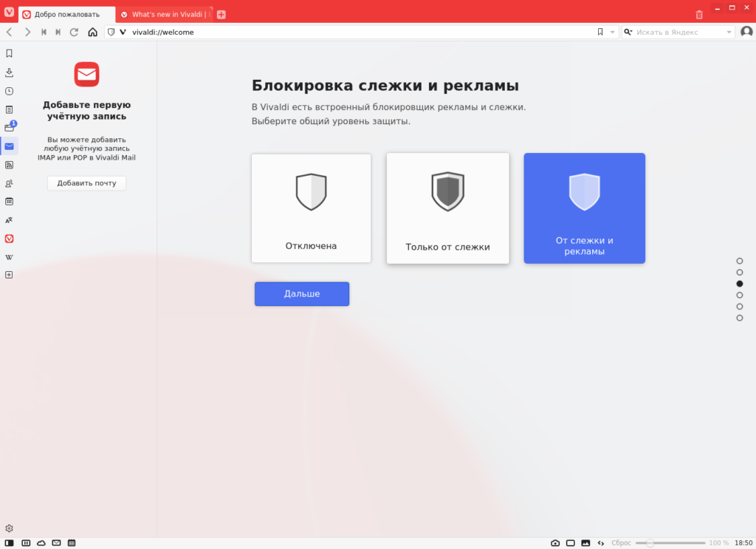
Task: Select "Только от слежки" blocking option
Action: click(x=447, y=208)
